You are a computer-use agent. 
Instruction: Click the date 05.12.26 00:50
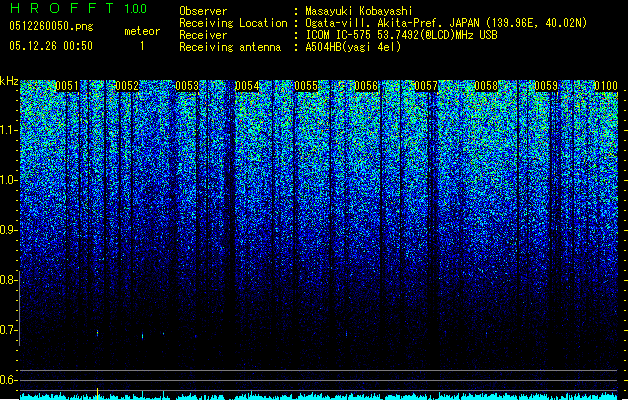(51, 46)
